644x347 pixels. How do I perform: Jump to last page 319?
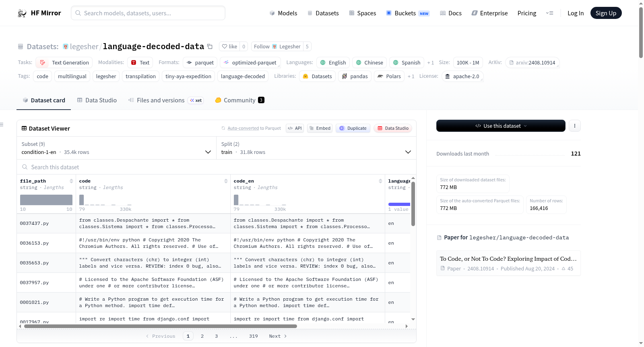point(253,336)
